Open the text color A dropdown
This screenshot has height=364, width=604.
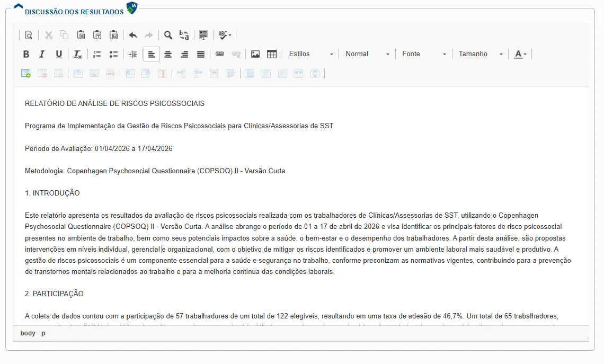pos(520,55)
